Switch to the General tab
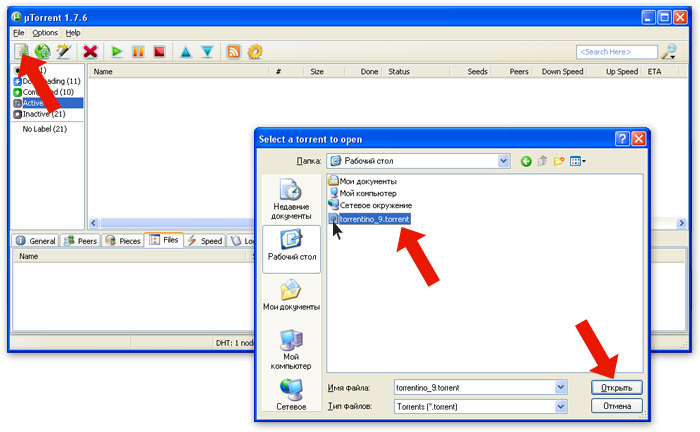700x432 pixels. 36,241
